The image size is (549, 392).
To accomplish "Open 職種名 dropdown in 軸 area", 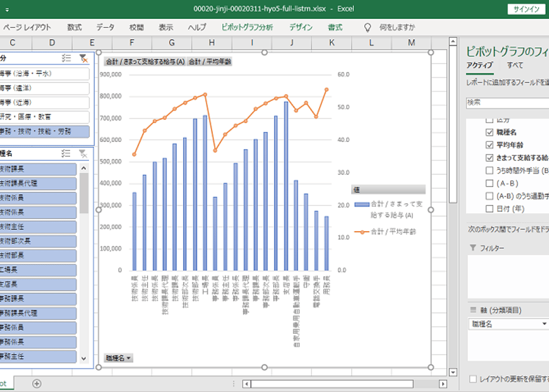I will 544,324.
